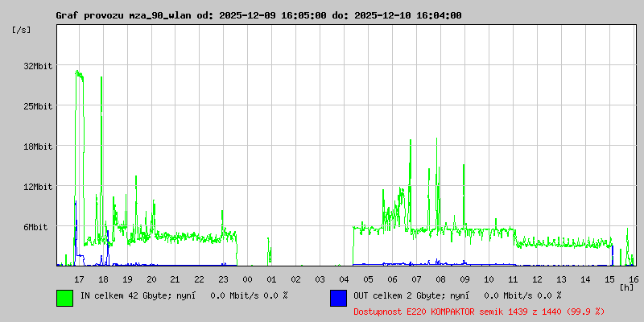Click the '10' hour label on x-axis
The image size is (644, 322).
click(489, 279)
